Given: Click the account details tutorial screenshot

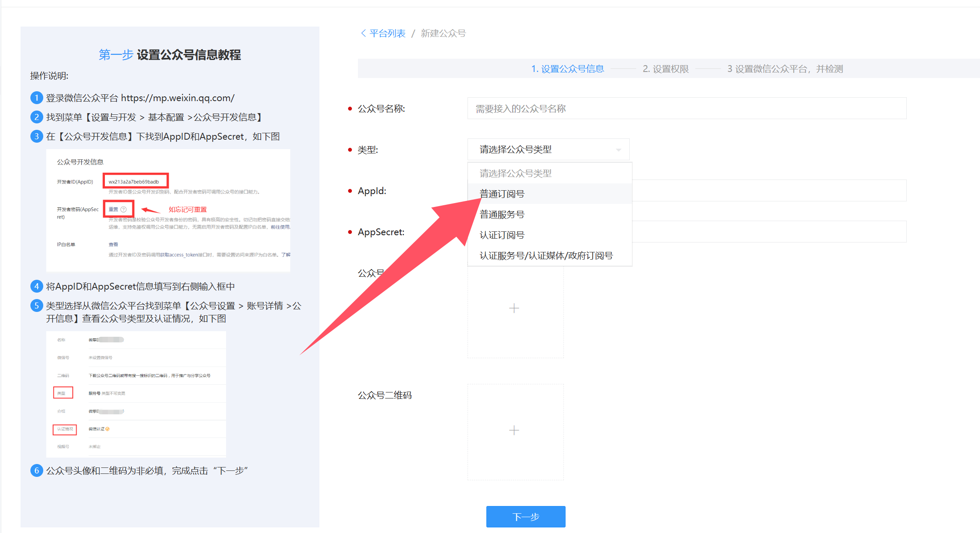Looking at the screenshot, I should coord(136,394).
